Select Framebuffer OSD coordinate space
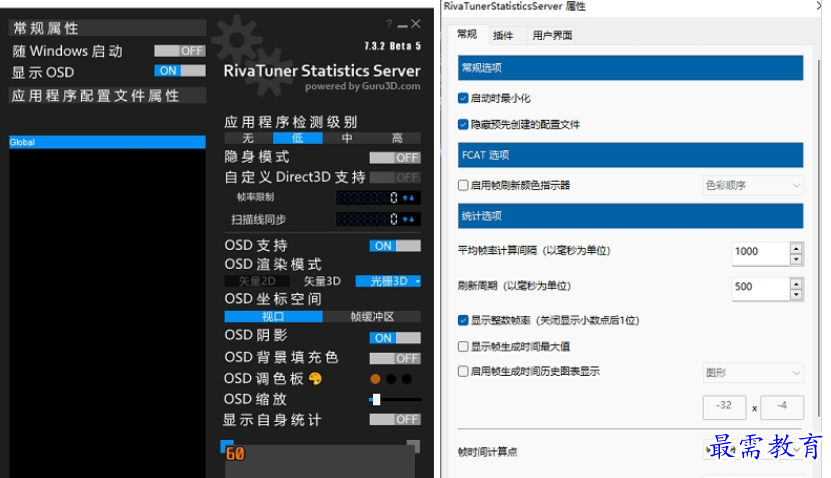Viewport: 831px width, 478px height. coord(372,316)
